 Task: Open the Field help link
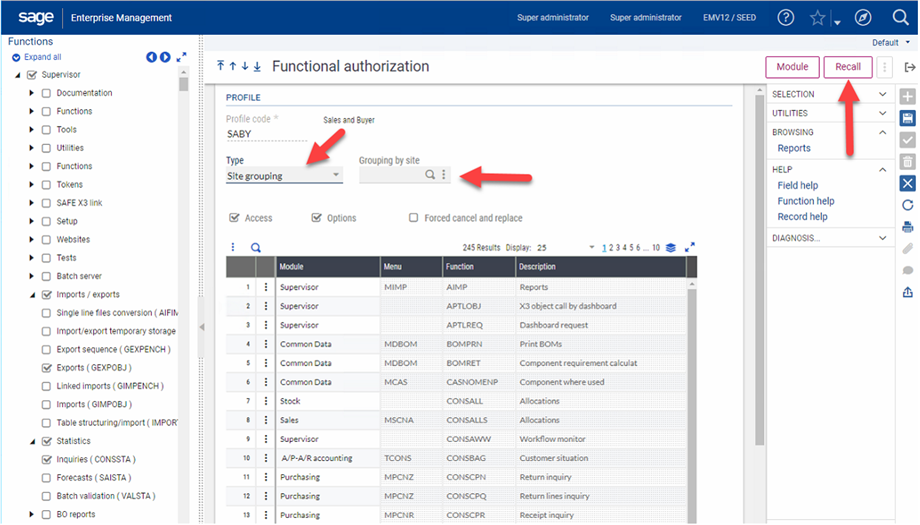(797, 185)
